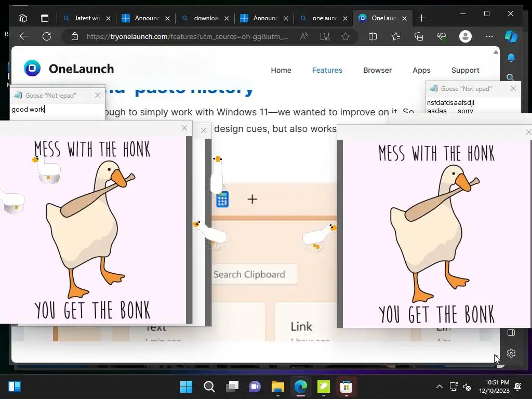
Task: Close left goose meme image window
Action: [x=184, y=128]
